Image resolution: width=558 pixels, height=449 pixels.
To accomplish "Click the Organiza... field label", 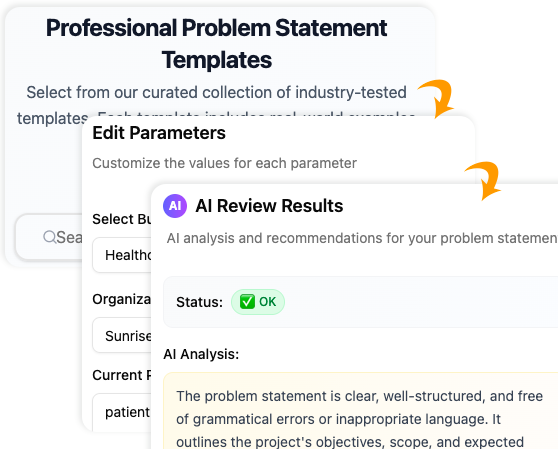I will coord(122,299).
